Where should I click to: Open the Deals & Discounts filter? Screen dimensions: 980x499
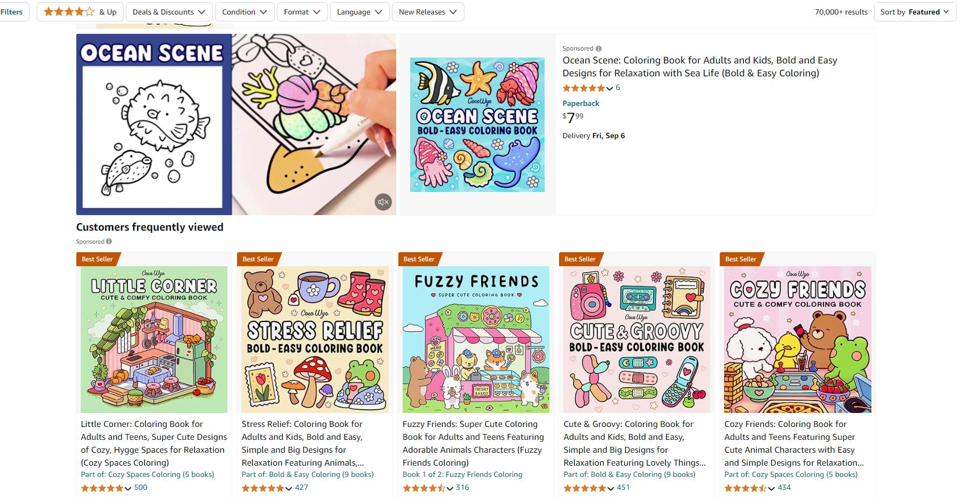pyautogui.click(x=169, y=12)
